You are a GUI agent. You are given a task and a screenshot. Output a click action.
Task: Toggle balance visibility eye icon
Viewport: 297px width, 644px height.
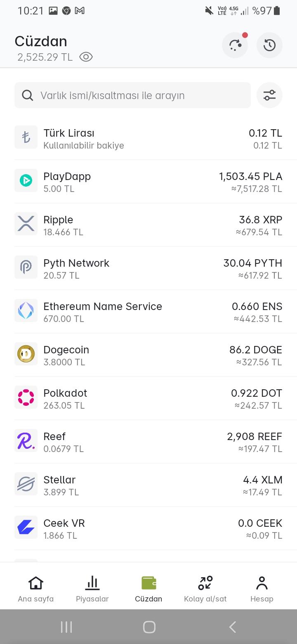[86, 57]
